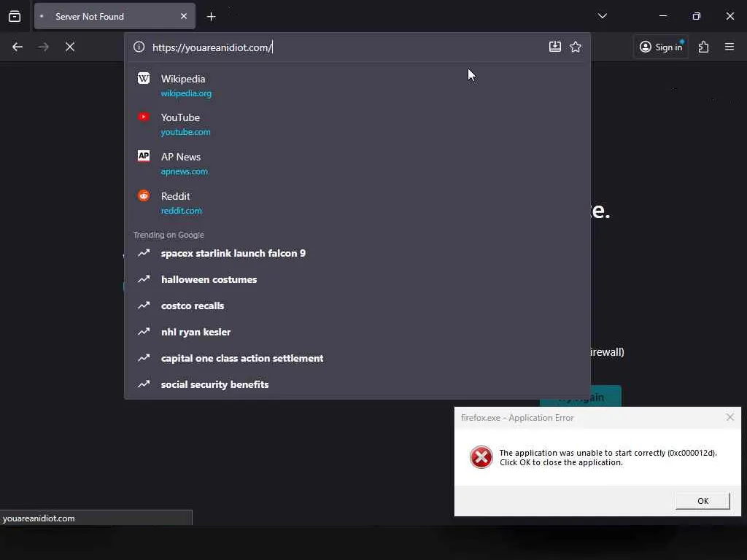Click the Server Not Found tab title

90,16
